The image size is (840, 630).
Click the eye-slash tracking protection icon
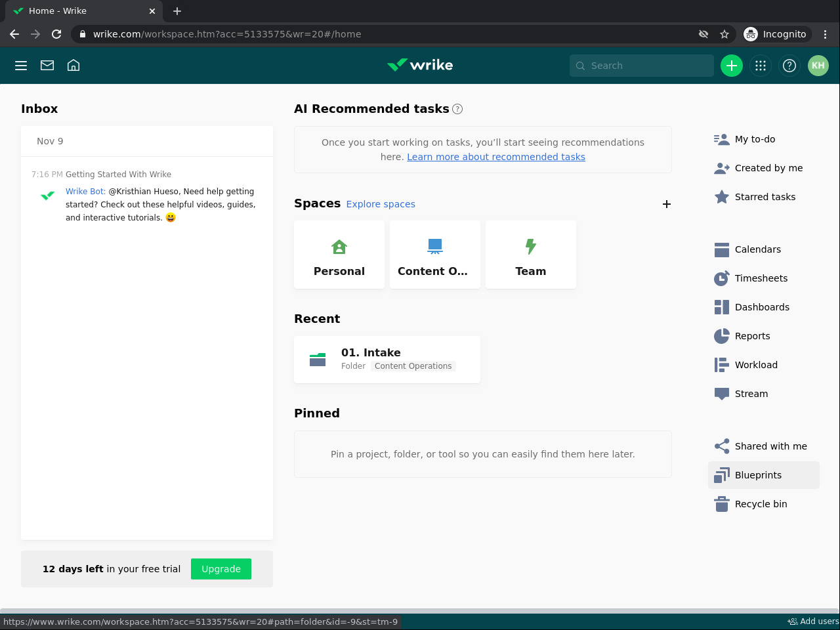pos(703,34)
